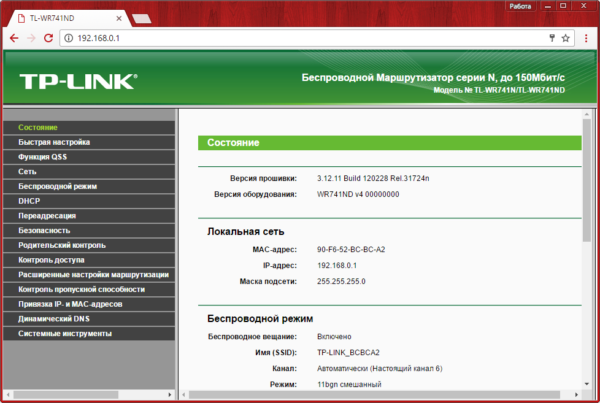
Task: Click LAN IP-адрес value 192.168.0.1
Action: 337,266
